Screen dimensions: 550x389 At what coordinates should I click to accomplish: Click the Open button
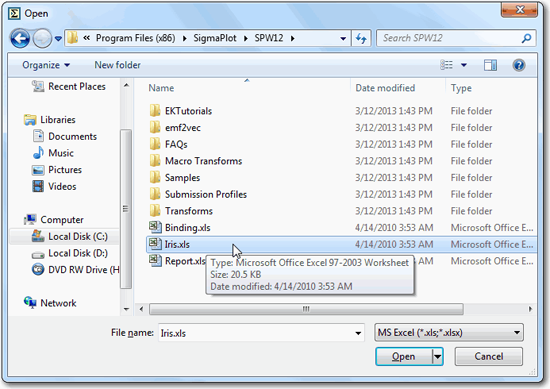click(404, 357)
